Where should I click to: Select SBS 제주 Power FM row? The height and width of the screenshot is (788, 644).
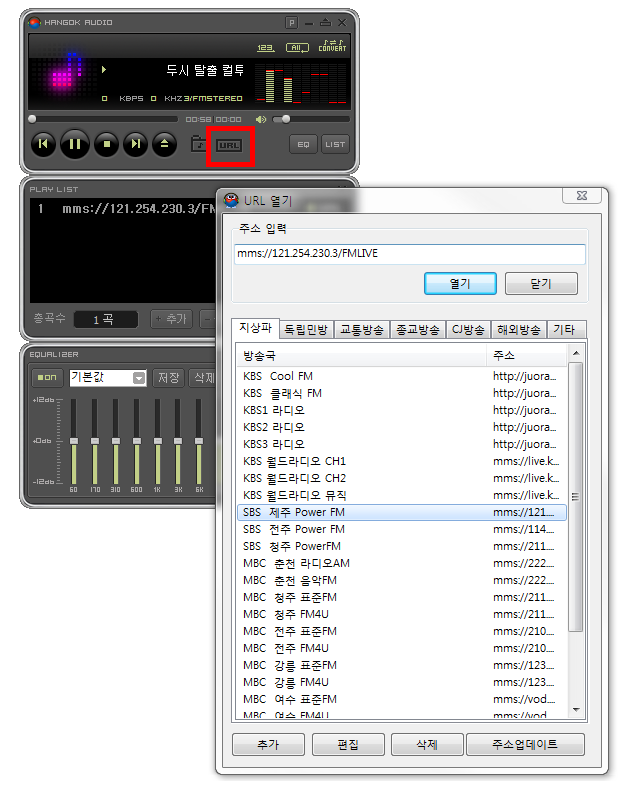[402, 513]
